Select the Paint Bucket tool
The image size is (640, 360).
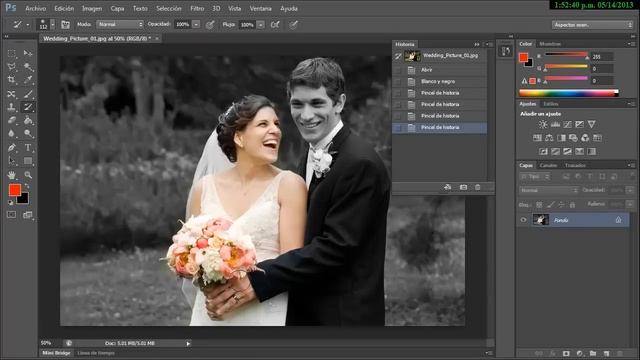[28, 120]
